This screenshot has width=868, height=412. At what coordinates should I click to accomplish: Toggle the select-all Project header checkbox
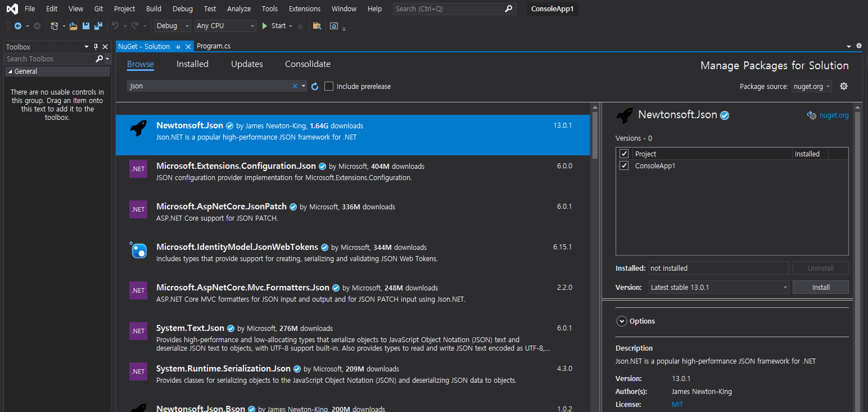coord(624,154)
